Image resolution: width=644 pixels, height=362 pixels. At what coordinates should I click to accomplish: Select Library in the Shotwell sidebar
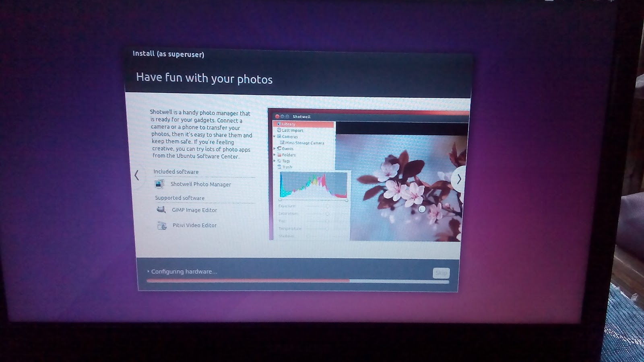(303, 124)
